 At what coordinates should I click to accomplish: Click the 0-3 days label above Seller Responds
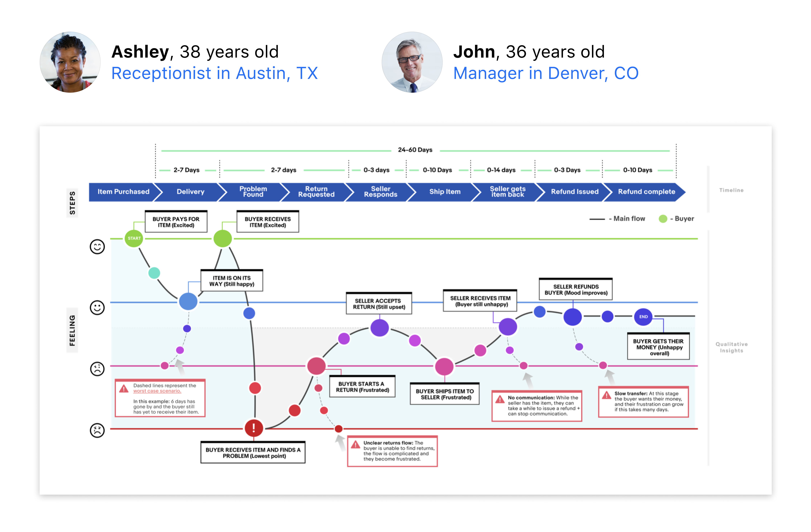(x=376, y=170)
